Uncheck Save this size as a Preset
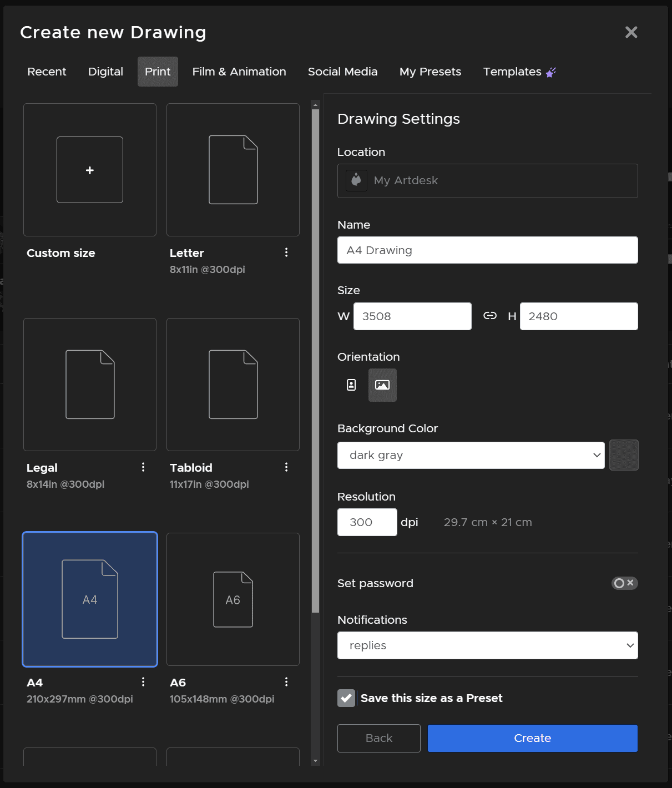Screen dimensions: 672x788 pos(346,698)
